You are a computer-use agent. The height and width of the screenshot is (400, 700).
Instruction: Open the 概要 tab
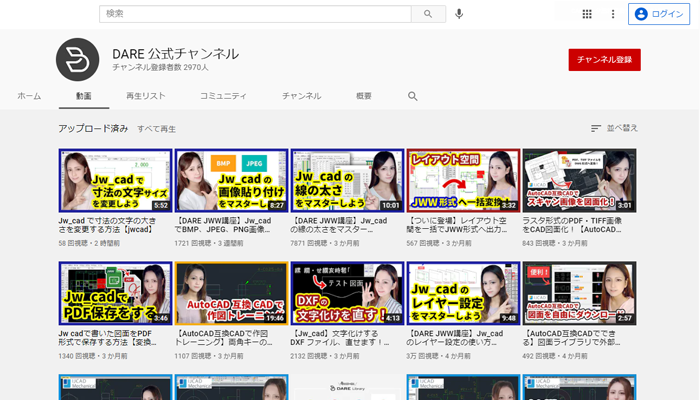pos(364,96)
